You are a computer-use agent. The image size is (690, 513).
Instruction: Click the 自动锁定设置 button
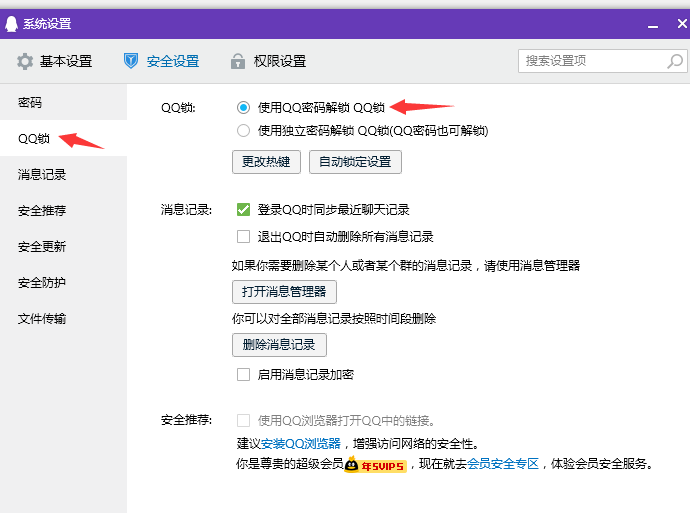pyautogui.click(x=355, y=162)
